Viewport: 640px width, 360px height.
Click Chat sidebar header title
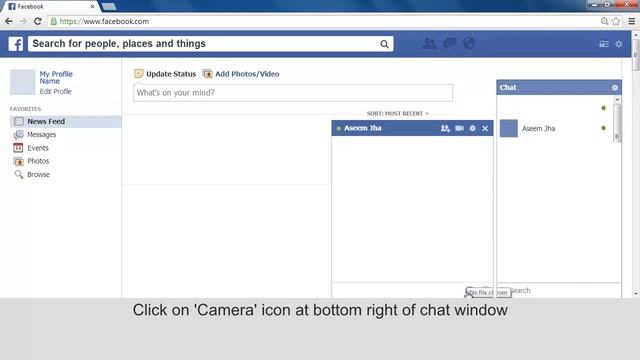click(508, 87)
